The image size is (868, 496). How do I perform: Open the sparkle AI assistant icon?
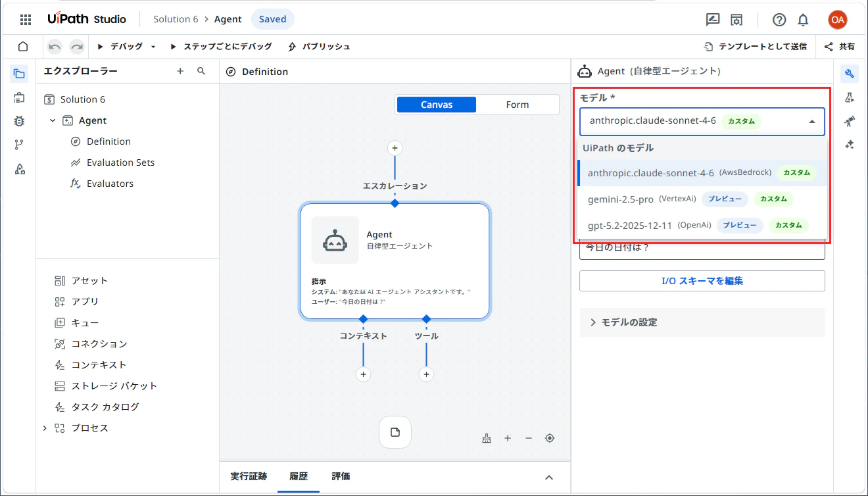point(850,145)
